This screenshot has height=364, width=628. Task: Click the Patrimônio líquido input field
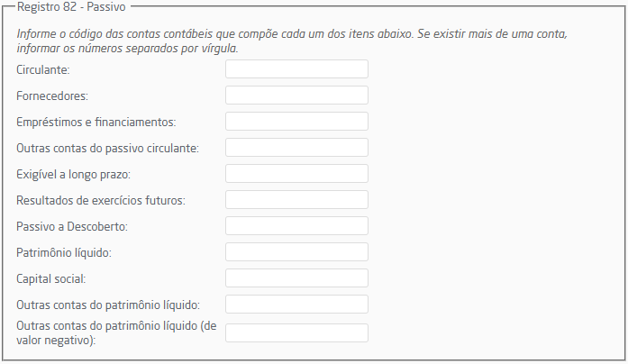[x=296, y=252]
